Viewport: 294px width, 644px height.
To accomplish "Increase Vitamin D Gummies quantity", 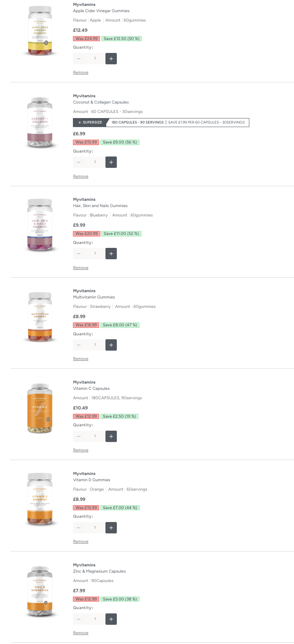I will pos(111,528).
